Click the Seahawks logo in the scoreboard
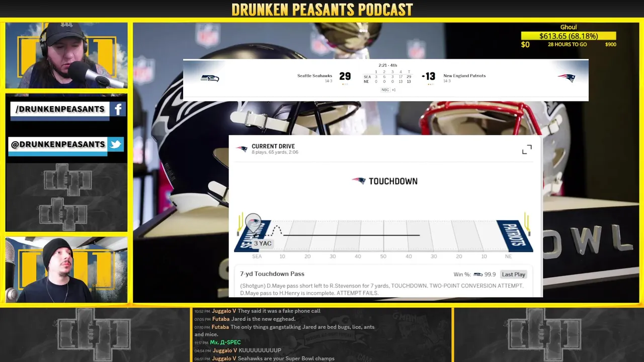The height and width of the screenshot is (362, 644). (x=210, y=78)
